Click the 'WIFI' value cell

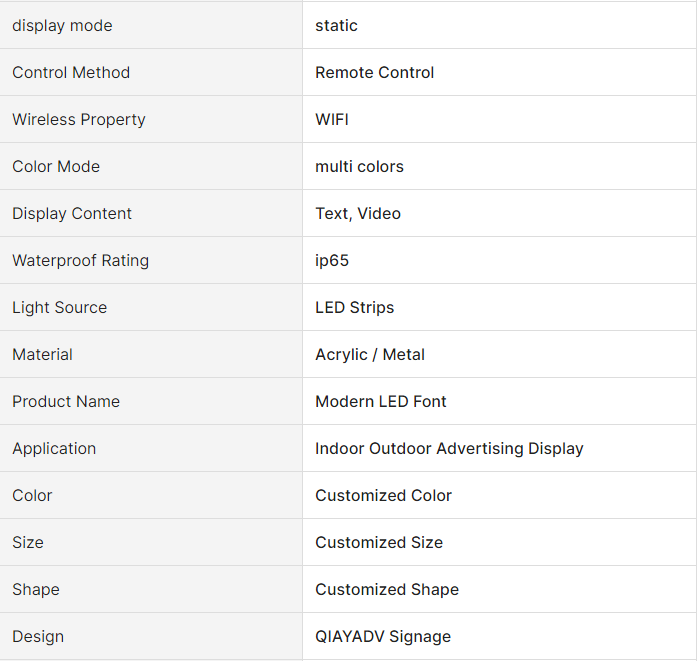tap(332, 120)
